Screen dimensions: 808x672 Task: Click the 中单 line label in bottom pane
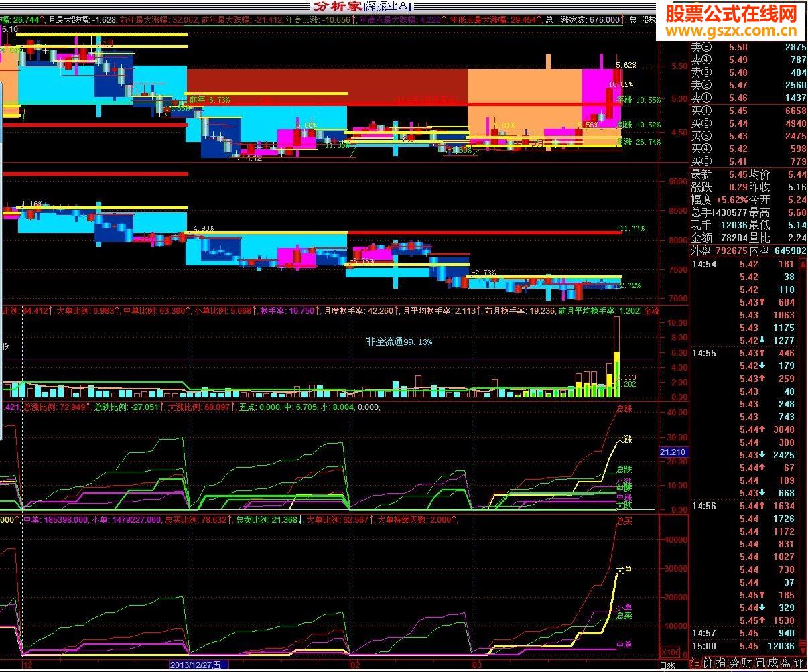click(x=624, y=645)
